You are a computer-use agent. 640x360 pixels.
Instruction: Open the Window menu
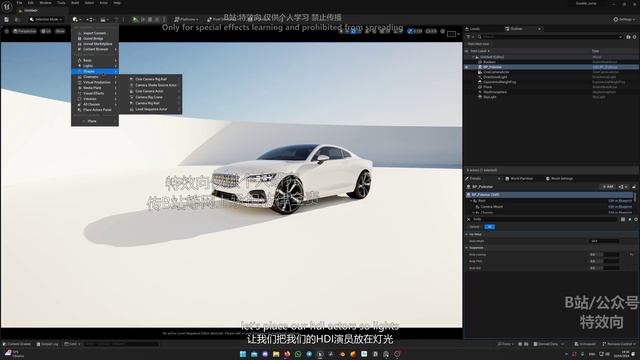click(x=45, y=2)
